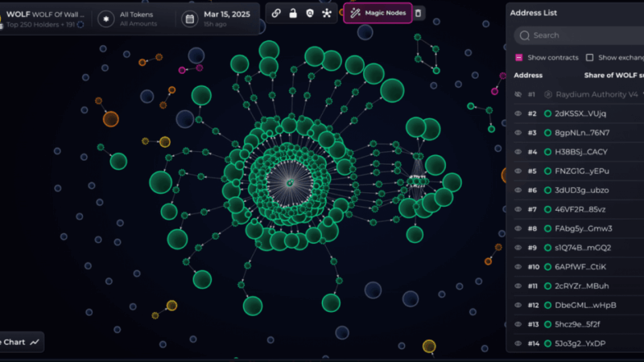Image resolution: width=644 pixels, height=362 pixels.
Task: Hide address #3 using its eye icon
Action: click(518, 133)
